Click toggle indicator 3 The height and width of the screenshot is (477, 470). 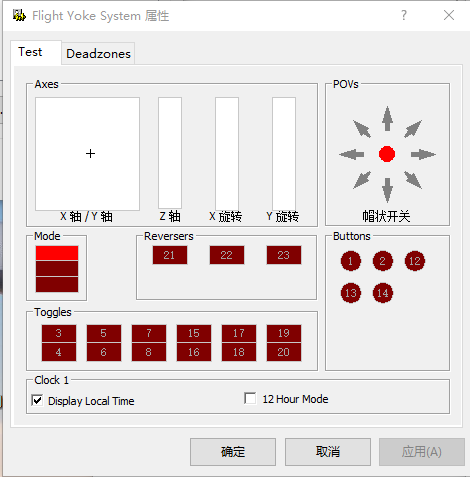coord(59,333)
